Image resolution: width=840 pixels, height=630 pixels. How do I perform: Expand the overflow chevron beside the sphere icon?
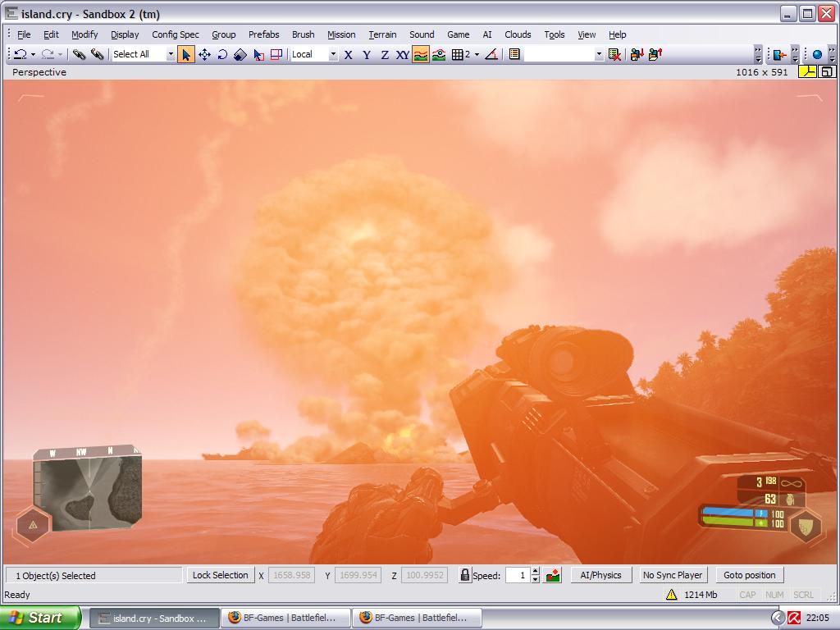click(832, 54)
